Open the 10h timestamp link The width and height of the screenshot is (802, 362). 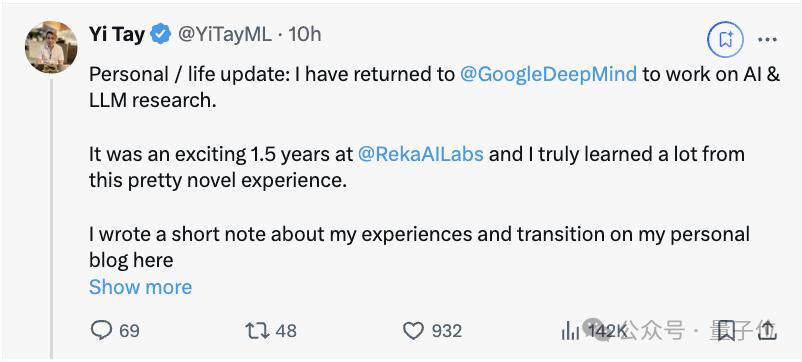tap(304, 34)
